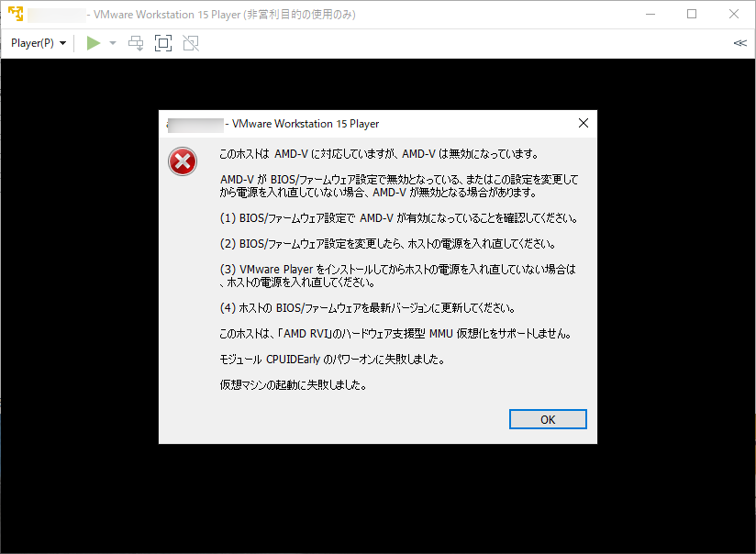Click the Send Ctrl+Alt+Del toolbar icon
This screenshot has height=554, width=756.
136,43
